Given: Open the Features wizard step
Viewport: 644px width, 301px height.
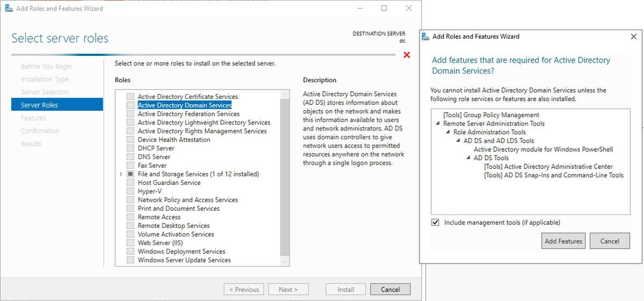Looking at the screenshot, I should point(33,118).
